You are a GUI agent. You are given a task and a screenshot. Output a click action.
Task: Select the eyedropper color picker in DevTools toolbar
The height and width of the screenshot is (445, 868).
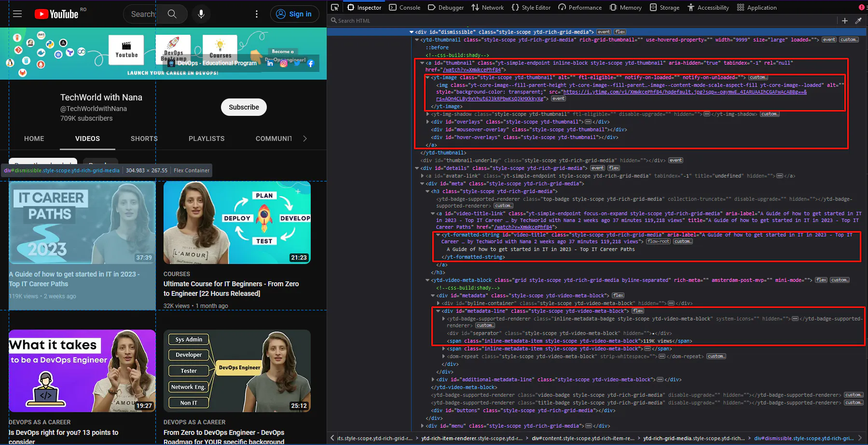point(858,21)
